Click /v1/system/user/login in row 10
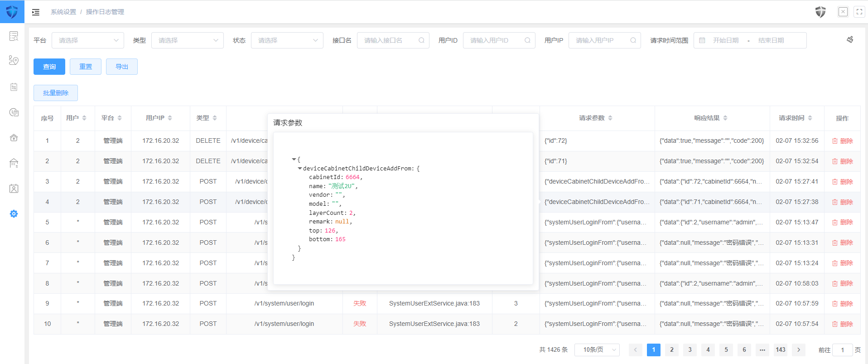 [x=285, y=324]
